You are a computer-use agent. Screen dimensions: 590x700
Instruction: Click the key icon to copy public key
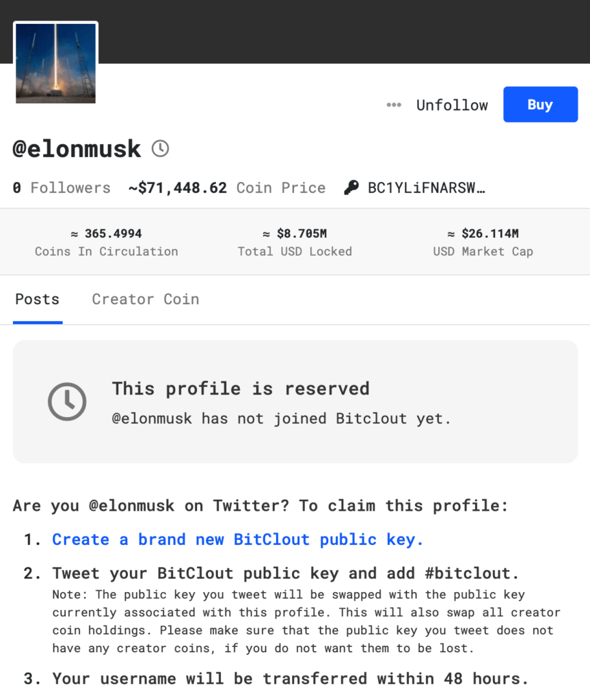[351, 188]
